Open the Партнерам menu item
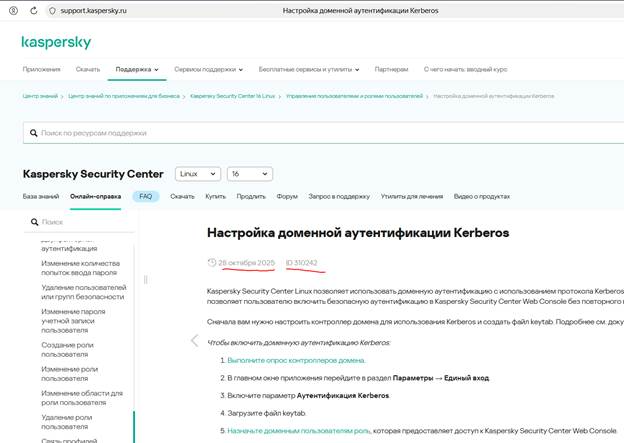 pyautogui.click(x=391, y=69)
